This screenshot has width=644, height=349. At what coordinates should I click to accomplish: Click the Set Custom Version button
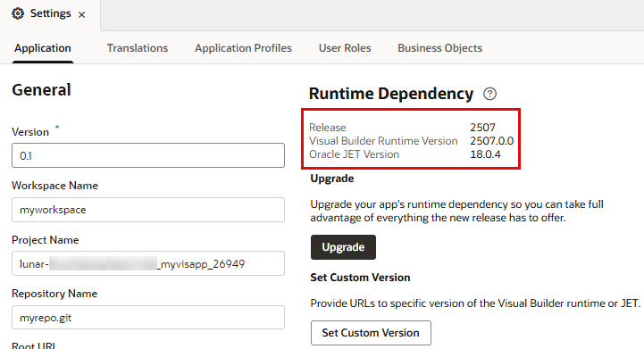click(371, 333)
